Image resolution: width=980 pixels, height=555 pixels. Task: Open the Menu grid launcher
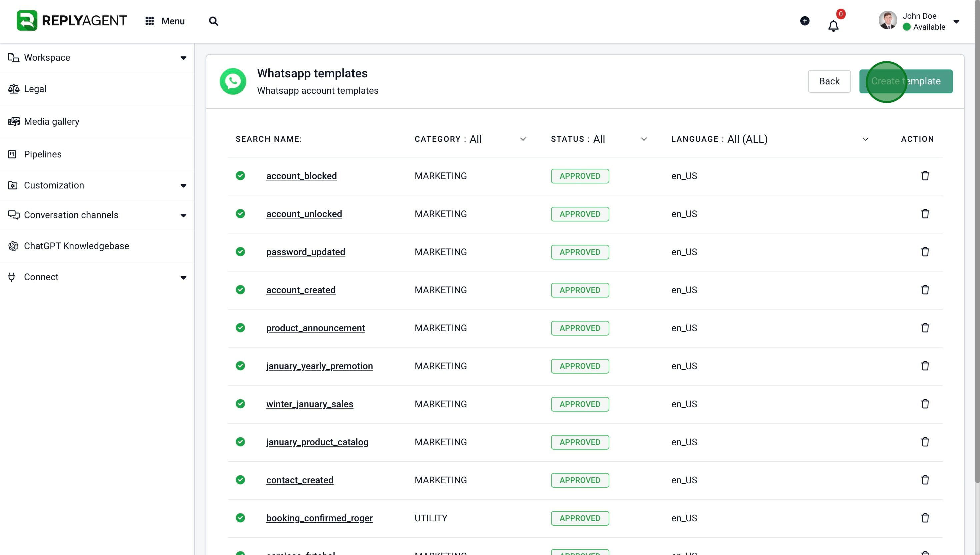[165, 21]
